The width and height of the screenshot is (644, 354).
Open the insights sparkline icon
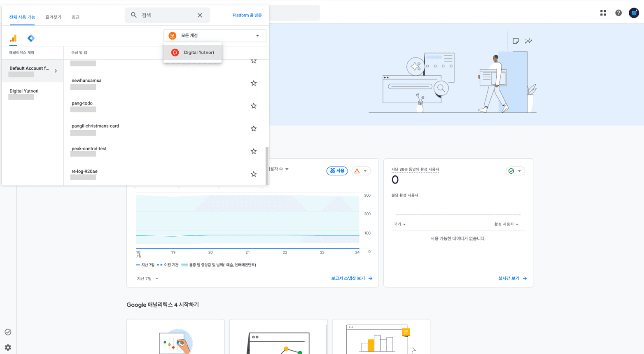528,41
